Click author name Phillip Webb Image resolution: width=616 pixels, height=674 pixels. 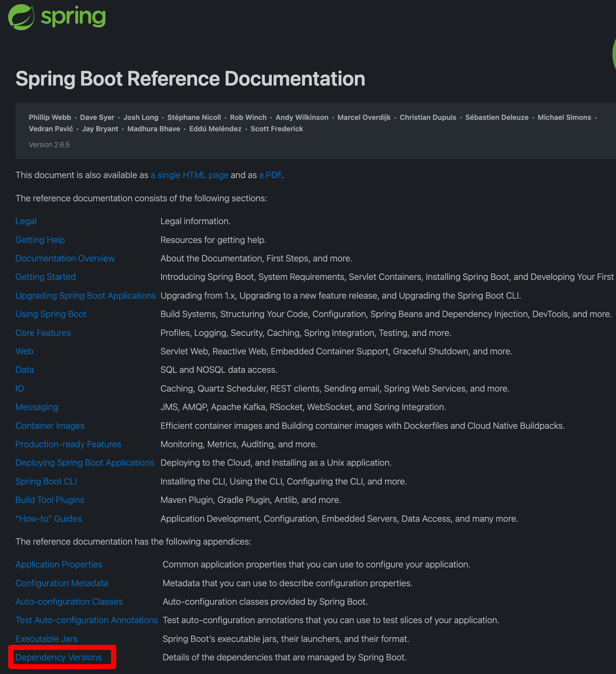tap(50, 117)
